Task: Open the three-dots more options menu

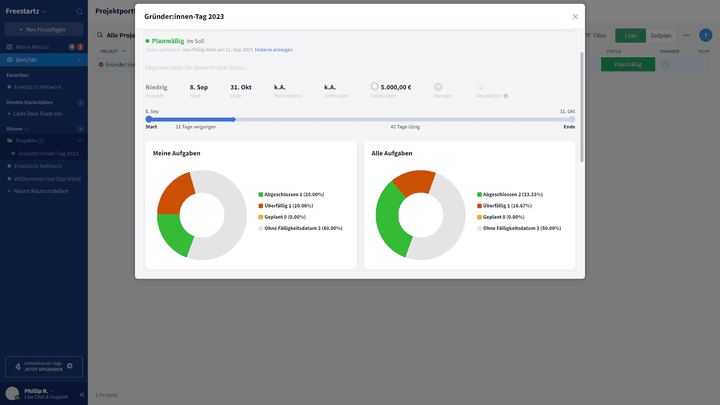Action: (x=686, y=35)
